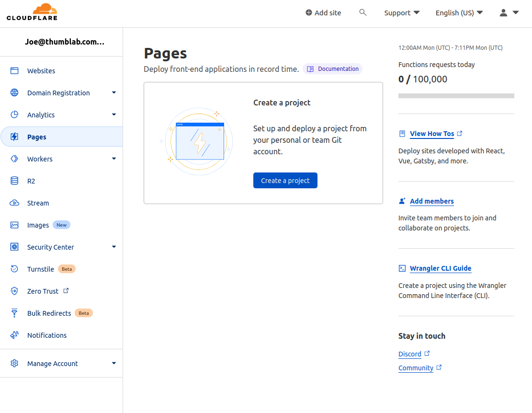
Task: Click the Create a project button
Action: (285, 181)
